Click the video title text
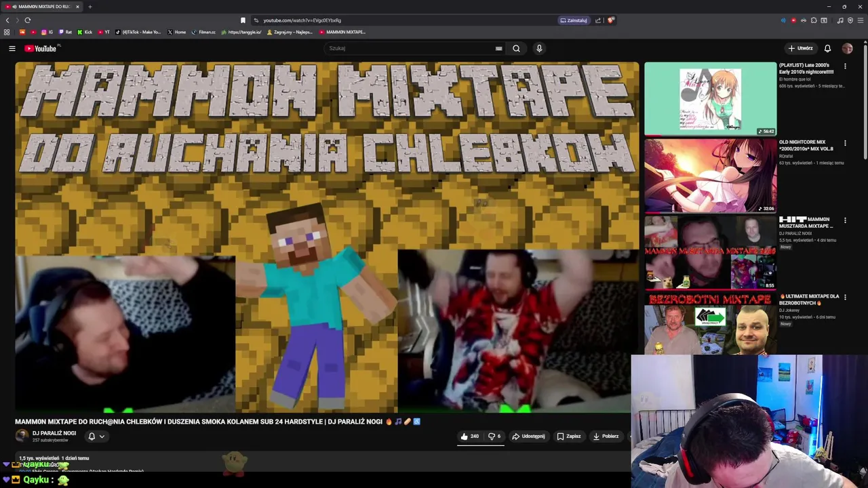Screen dimensions: 868x488 (x=218, y=422)
